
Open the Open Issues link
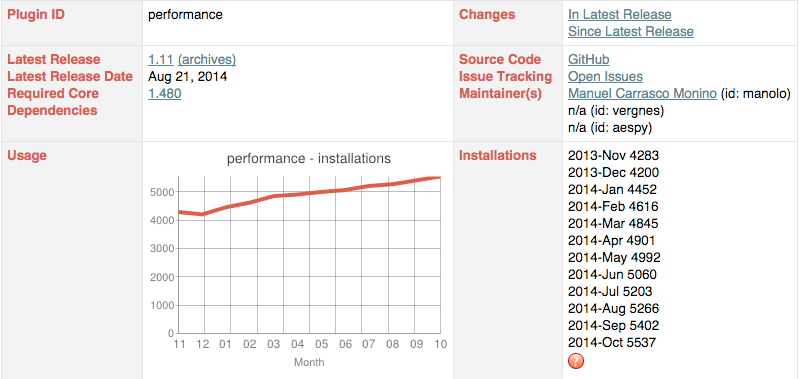[605, 77]
